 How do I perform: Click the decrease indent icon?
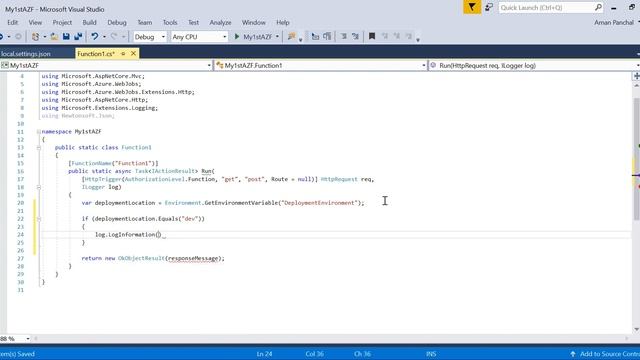tap(344, 37)
